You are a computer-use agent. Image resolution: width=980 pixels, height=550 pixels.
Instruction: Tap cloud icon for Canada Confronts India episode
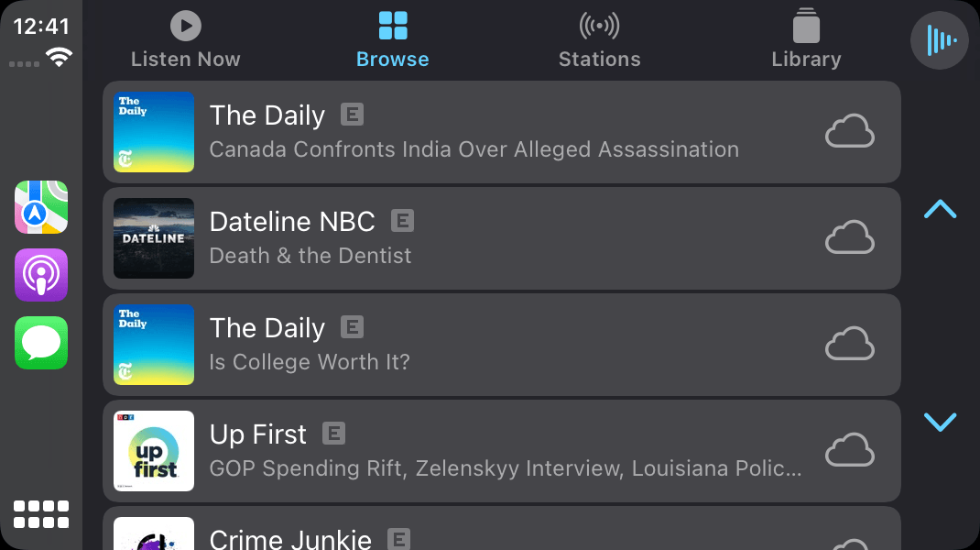850,132
